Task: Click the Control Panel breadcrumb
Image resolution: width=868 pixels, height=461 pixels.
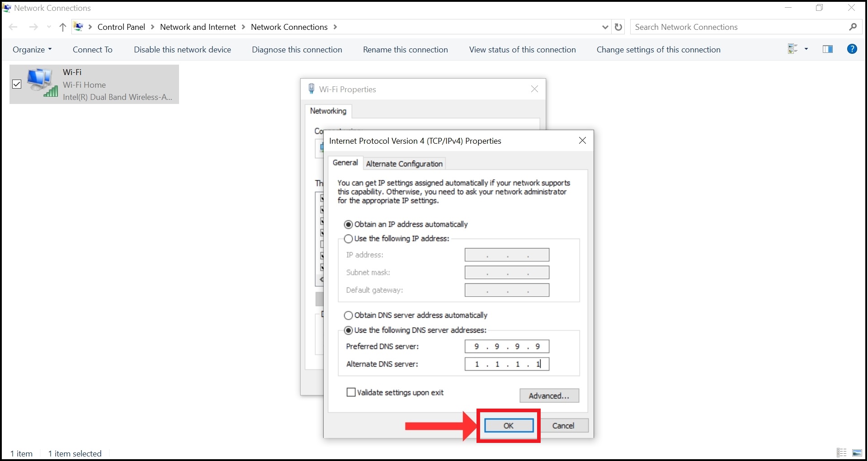Action: click(x=121, y=27)
